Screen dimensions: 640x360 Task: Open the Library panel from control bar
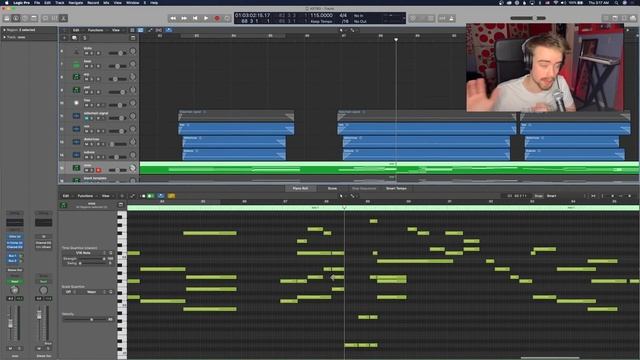[x=7, y=18]
